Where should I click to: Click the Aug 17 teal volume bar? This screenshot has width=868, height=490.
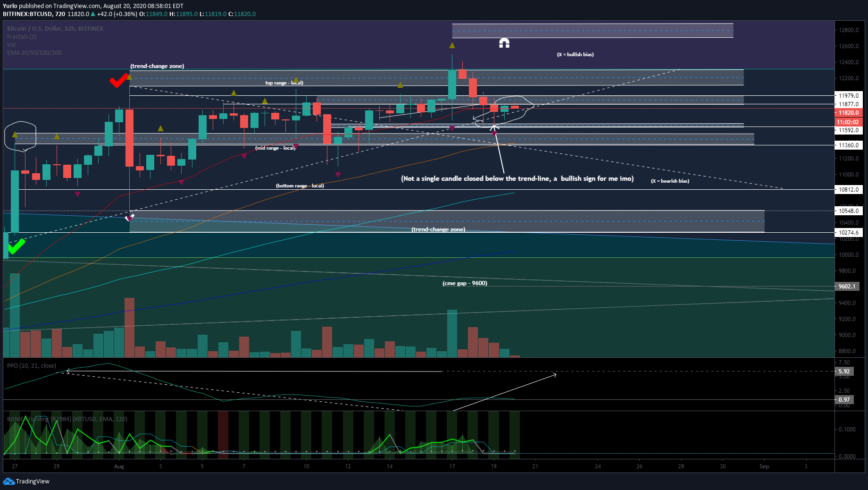(452, 333)
